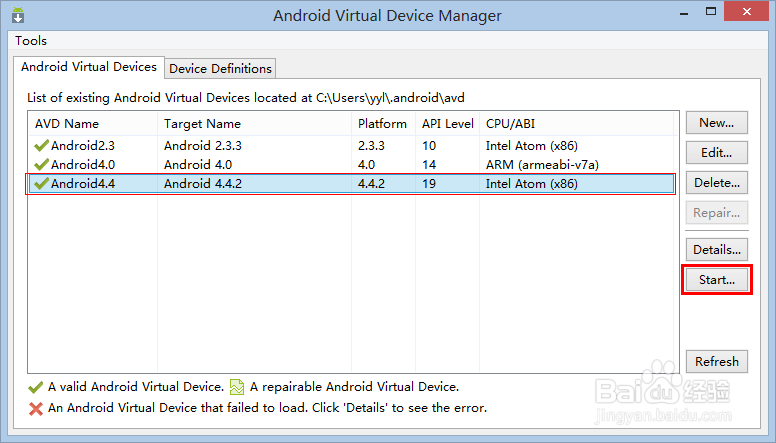Open Details... for the selected device
776x443 pixels.
tap(716, 250)
